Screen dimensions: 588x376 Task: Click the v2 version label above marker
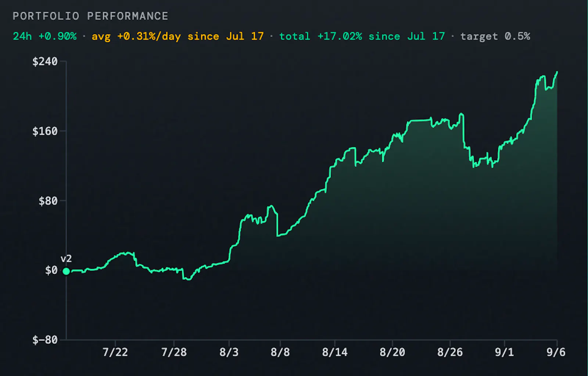[x=66, y=259]
